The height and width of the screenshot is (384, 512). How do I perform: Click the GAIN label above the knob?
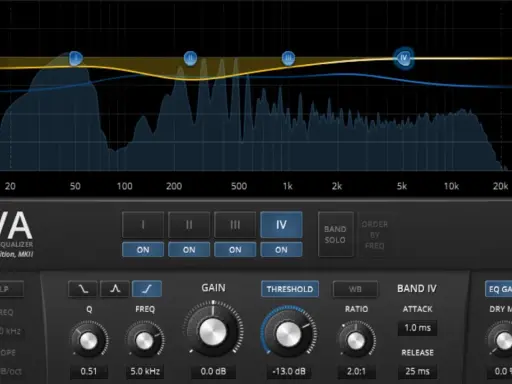click(213, 288)
